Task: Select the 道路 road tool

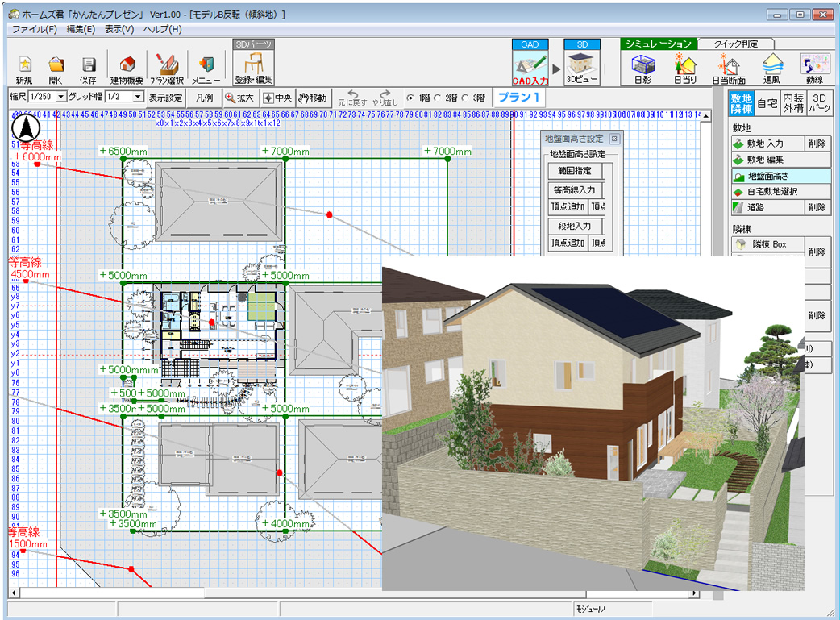Action: pyautogui.click(x=767, y=207)
